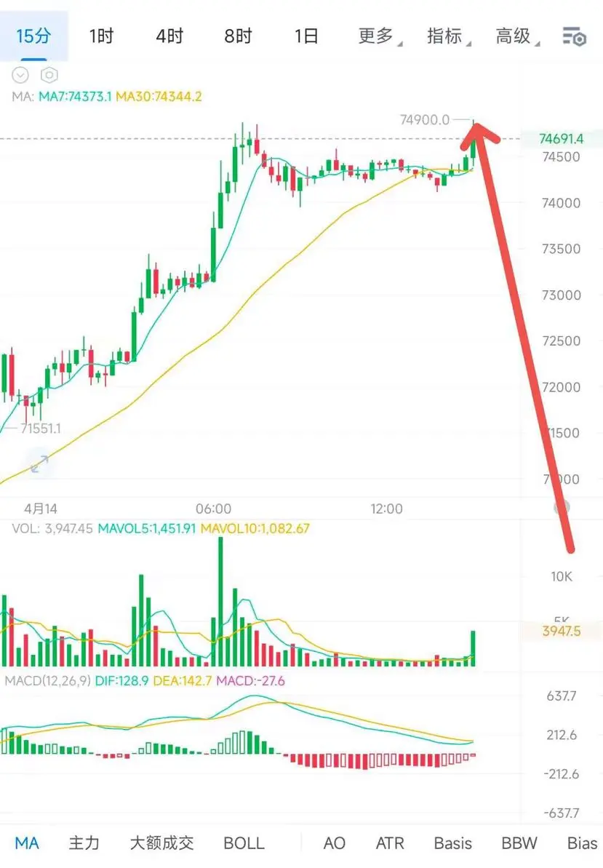Select the 1日 timeframe

pos(306,36)
